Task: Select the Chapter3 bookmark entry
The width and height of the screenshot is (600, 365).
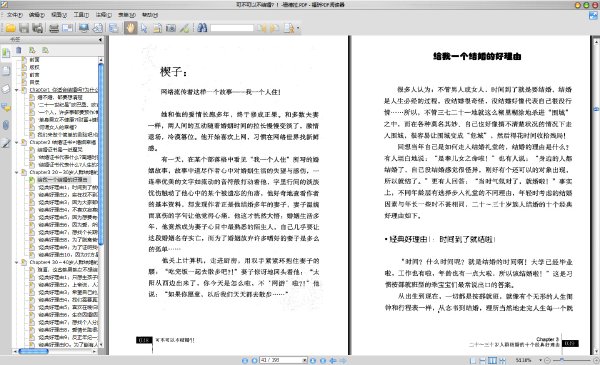Action: [x=64, y=172]
